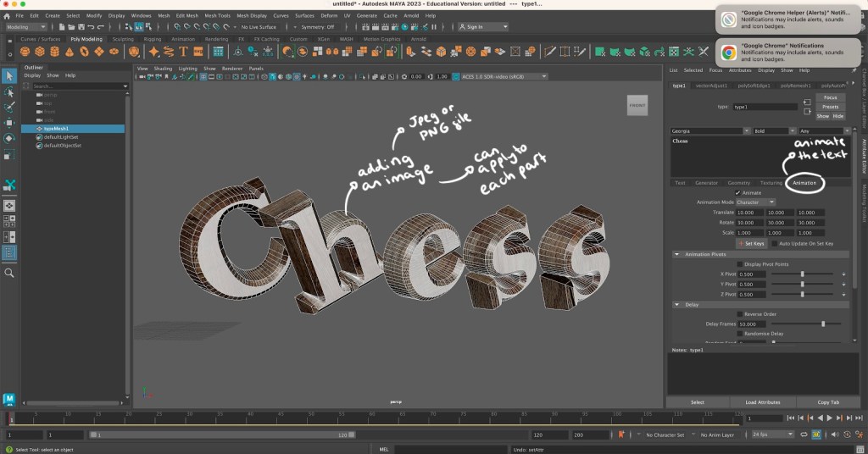
Task: Check the Reverse Order option
Action: coord(739,313)
